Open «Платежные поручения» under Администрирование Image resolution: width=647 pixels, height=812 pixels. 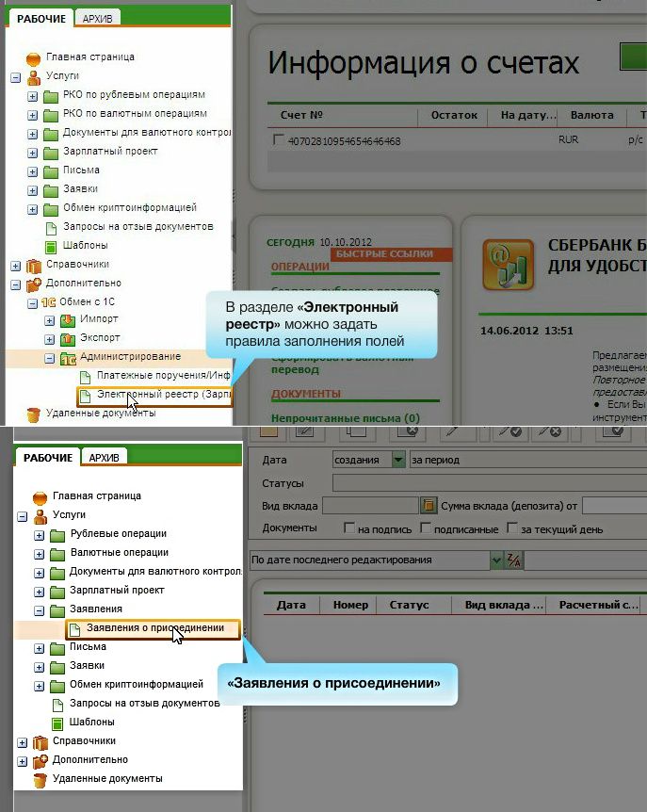[x=162, y=376]
